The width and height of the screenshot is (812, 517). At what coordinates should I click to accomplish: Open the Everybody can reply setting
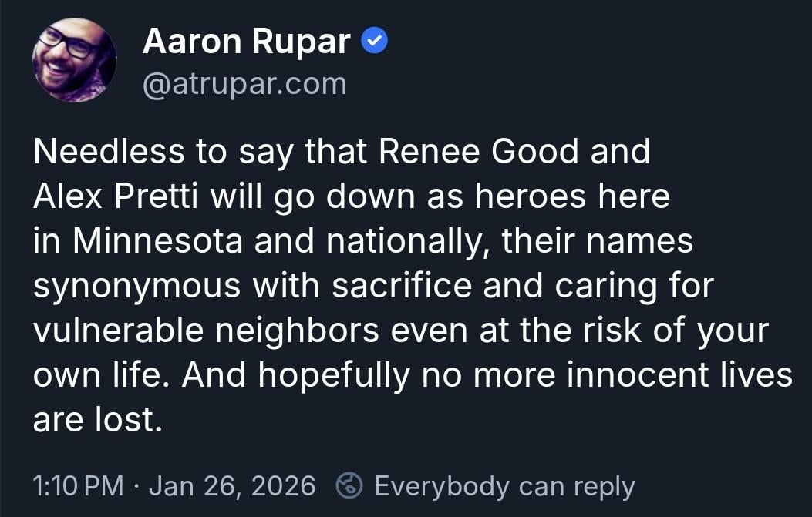click(x=504, y=486)
